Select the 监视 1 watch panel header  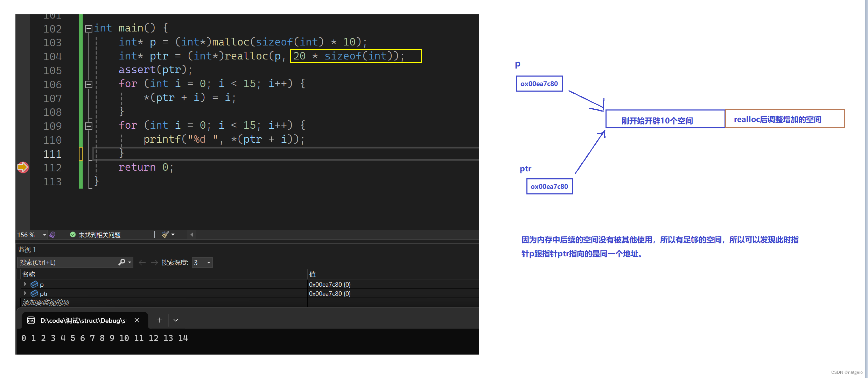coord(27,249)
